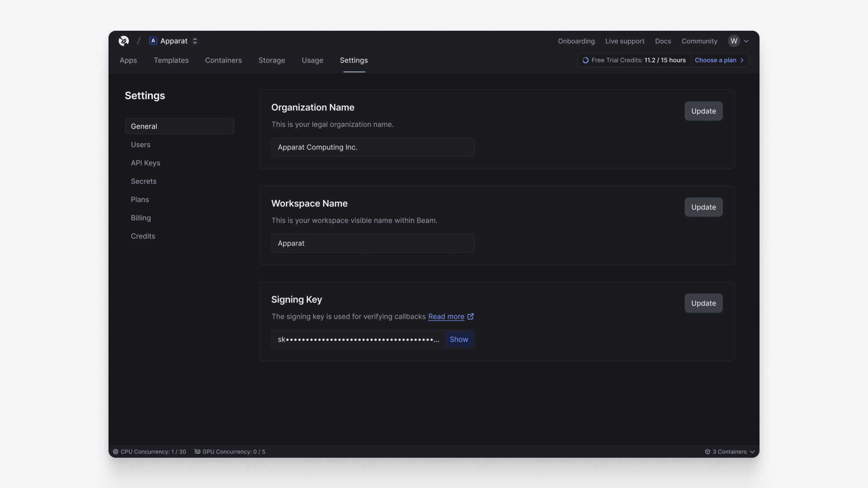Visit the Community link
Viewport: 868px width, 488px height.
(x=699, y=41)
